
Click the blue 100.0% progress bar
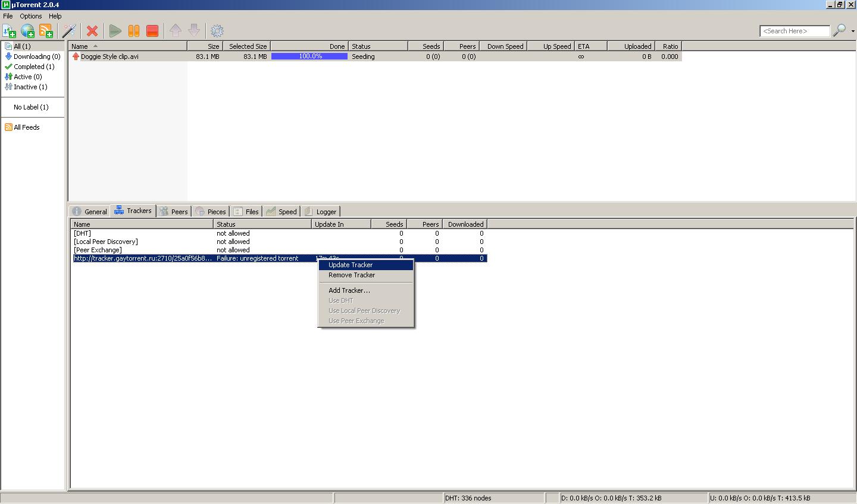[309, 57]
